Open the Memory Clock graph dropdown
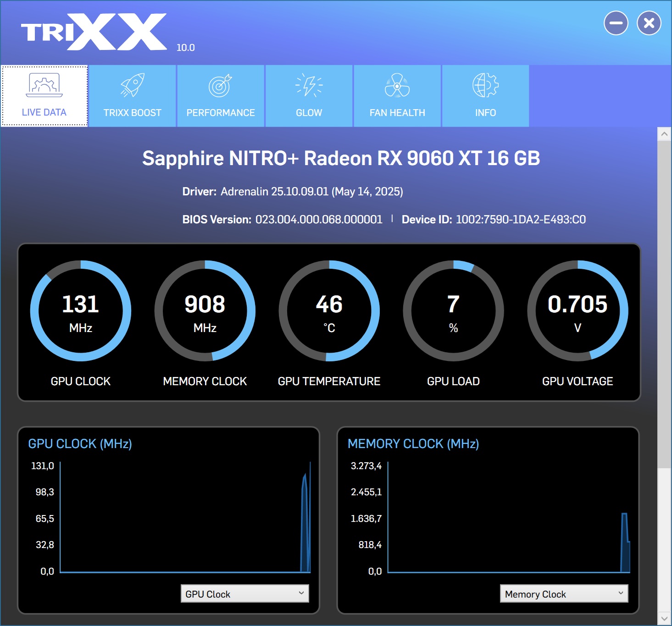This screenshot has height=626, width=672. pos(564,593)
